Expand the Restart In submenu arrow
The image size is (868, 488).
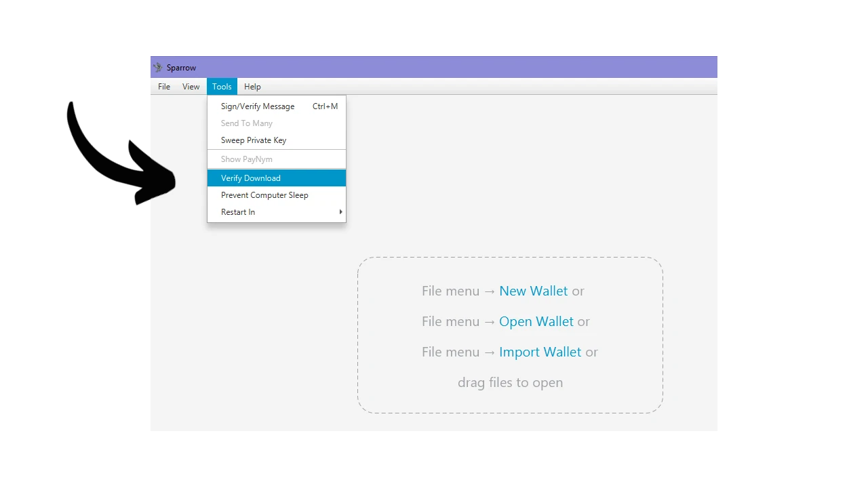tap(340, 212)
